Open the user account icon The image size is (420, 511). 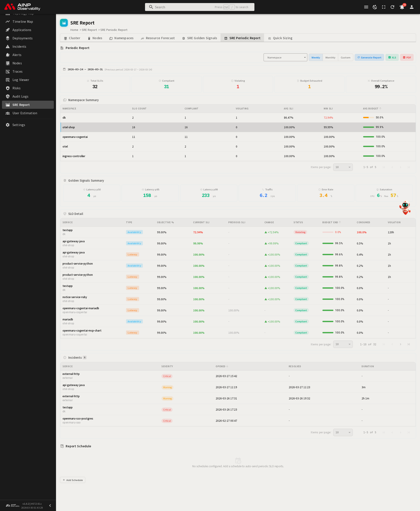pos(411,7)
